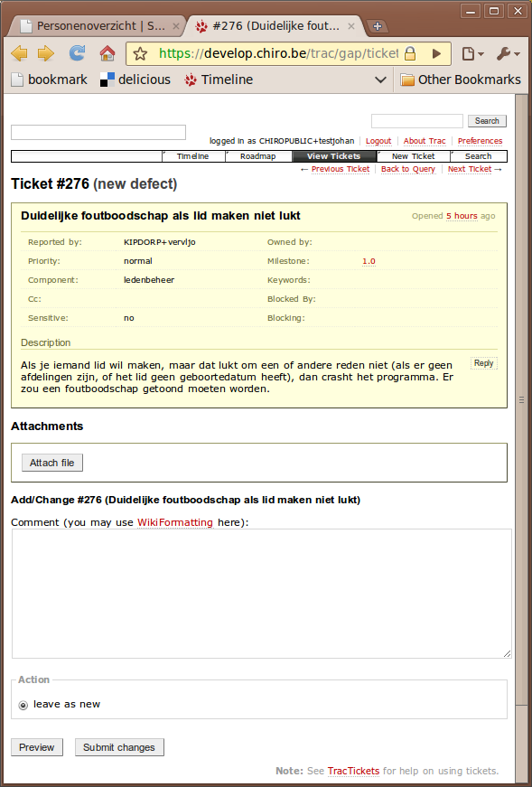Screen dimensions: 532x787
Task: Click the empty project logo box at top left
Action: click(x=98, y=133)
